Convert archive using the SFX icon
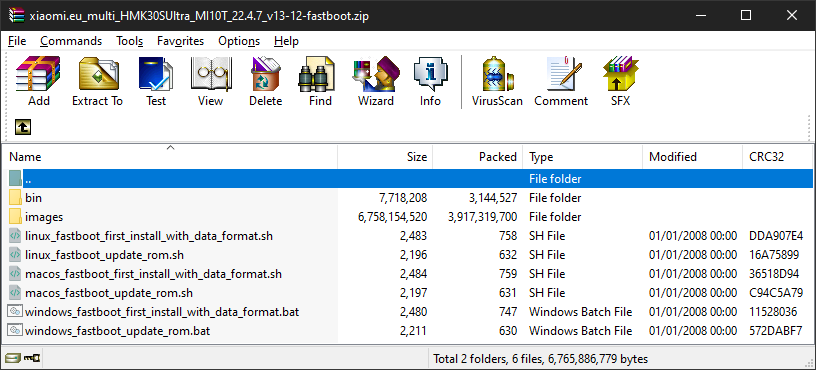The width and height of the screenshot is (816, 370). tap(620, 74)
